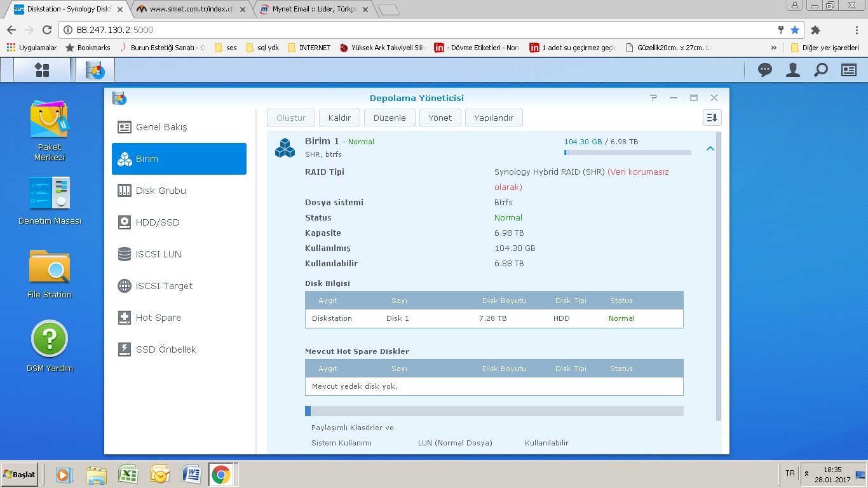Open the DSM notifications chat icon

765,71
